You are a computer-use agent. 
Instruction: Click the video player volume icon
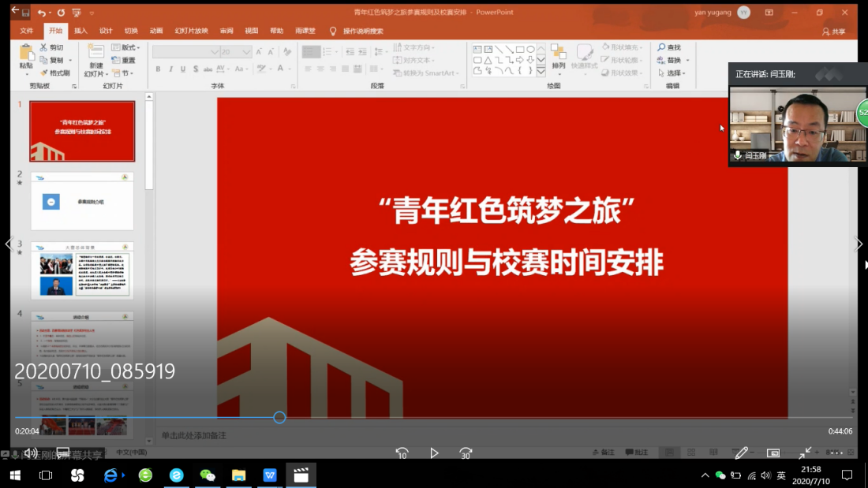[x=31, y=453]
